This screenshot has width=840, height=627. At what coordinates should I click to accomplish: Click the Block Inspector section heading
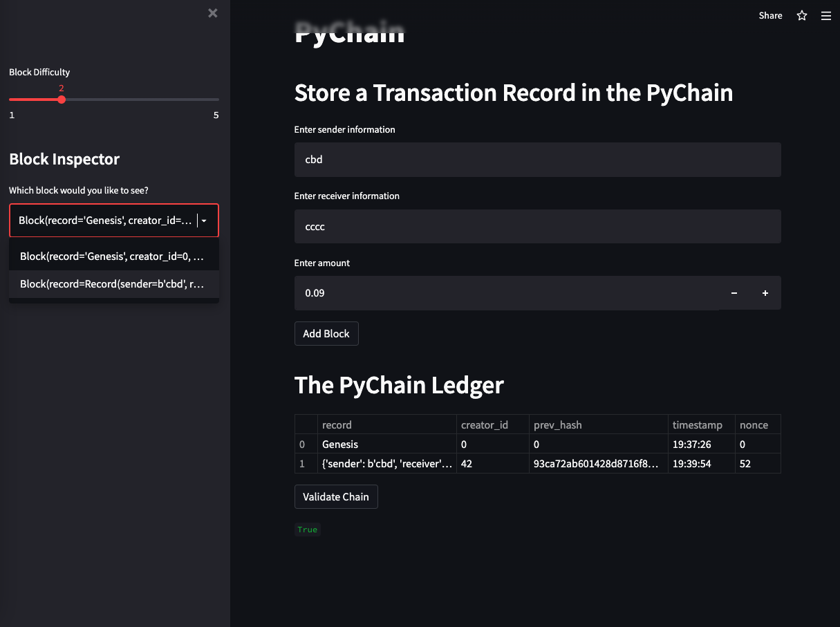pos(64,159)
